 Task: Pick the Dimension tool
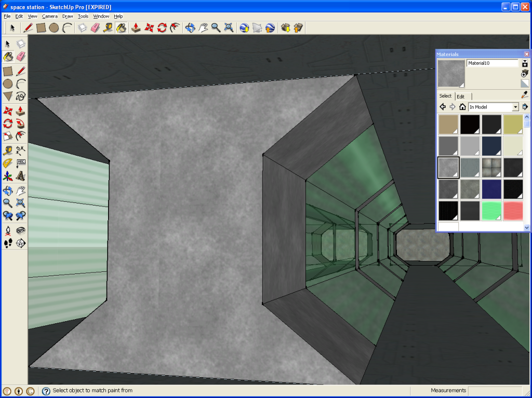pyautogui.click(x=21, y=150)
